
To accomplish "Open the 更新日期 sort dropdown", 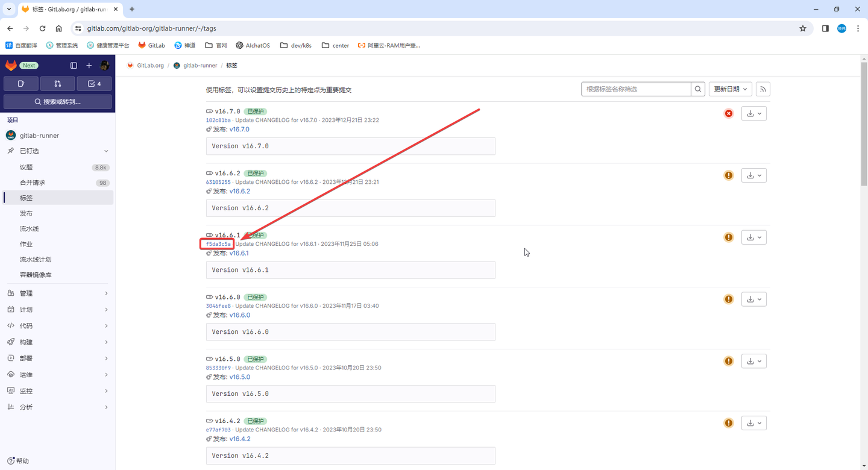I will 729,89.
